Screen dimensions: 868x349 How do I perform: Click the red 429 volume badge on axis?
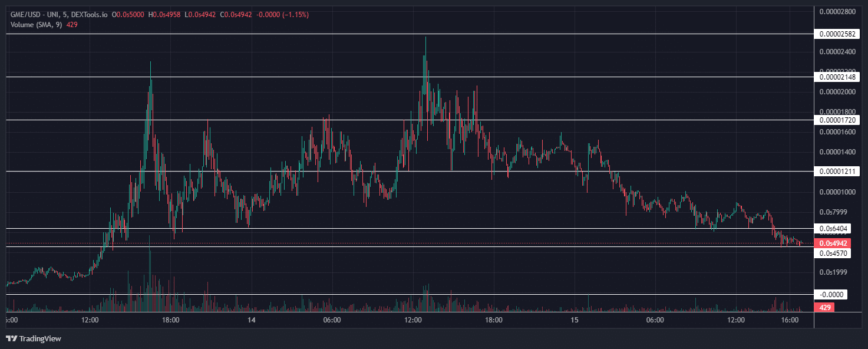pyautogui.click(x=825, y=307)
